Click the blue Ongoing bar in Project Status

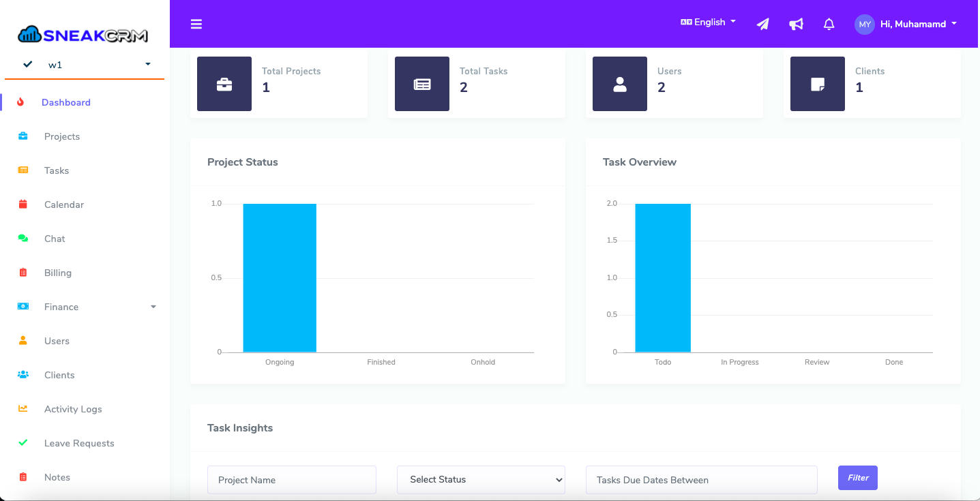click(x=280, y=277)
